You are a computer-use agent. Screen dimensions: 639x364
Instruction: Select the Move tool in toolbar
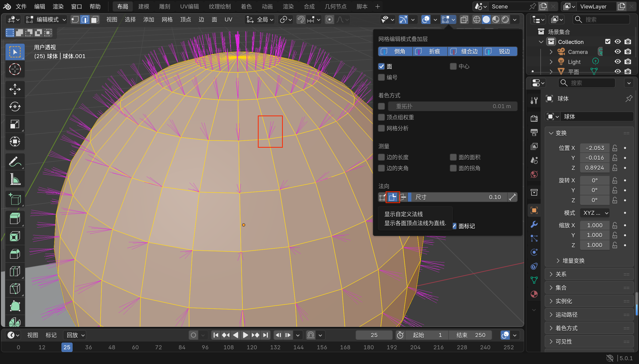[15, 89]
